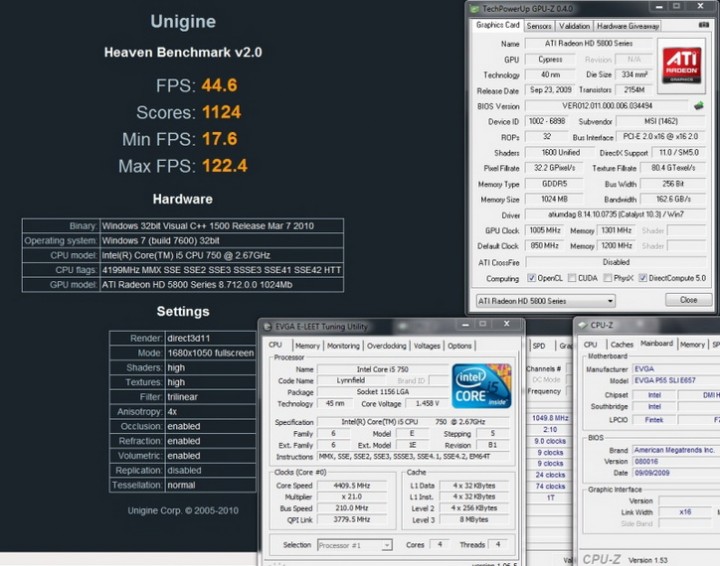Click the CPU model Core i5 750 cell
The height and width of the screenshot is (566, 720).
(x=221, y=255)
